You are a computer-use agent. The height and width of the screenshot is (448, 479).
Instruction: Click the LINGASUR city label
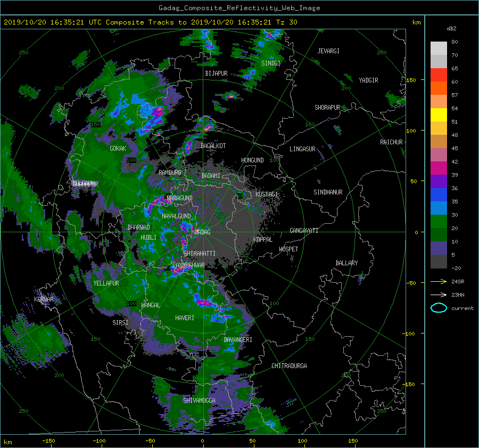pyautogui.click(x=302, y=149)
